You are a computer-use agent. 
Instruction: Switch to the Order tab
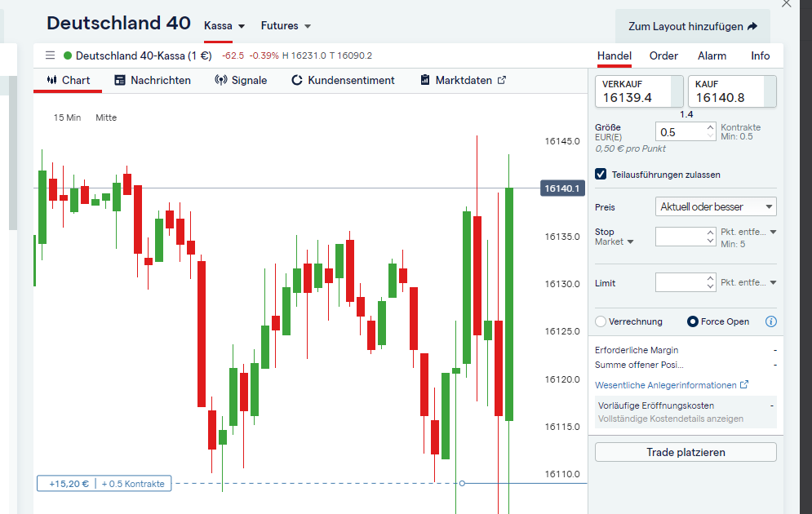click(663, 56)
